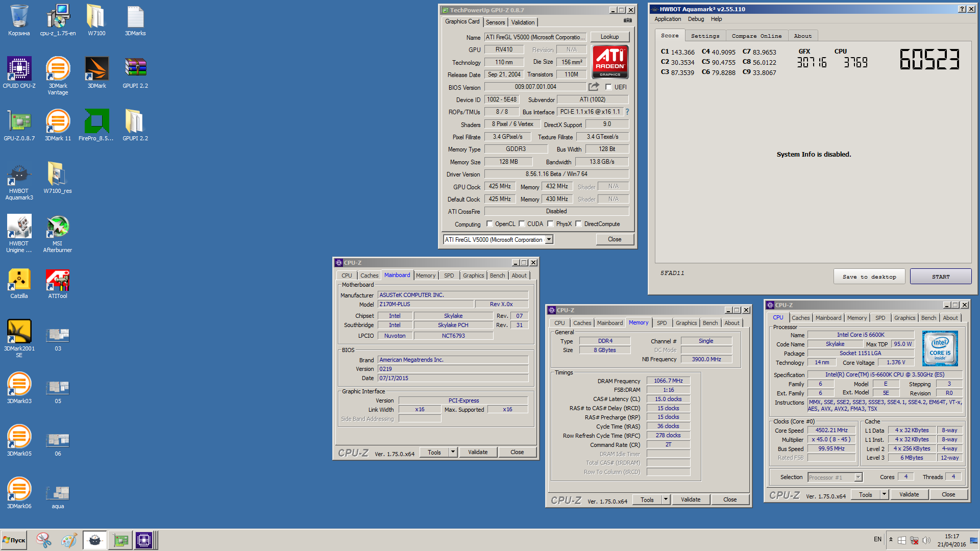This screenshot has height=551, width=980.
Task: Launch the 3DMark2001 SE shortcut
Action: [19, 338]
